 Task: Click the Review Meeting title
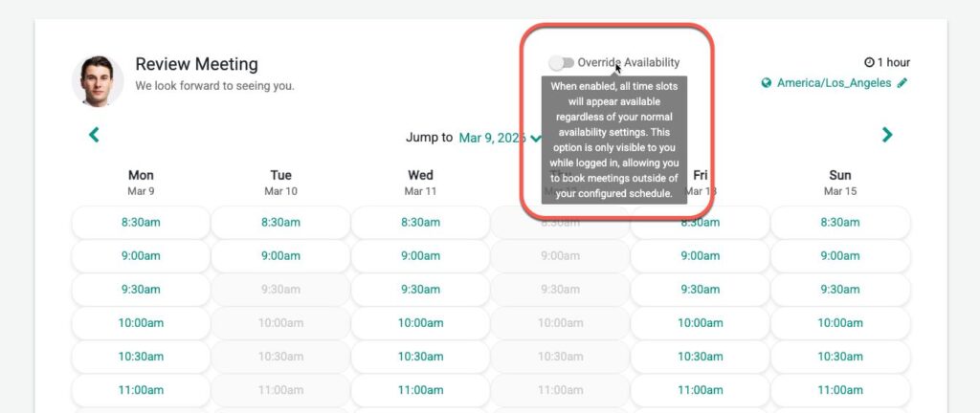[196, 64]
